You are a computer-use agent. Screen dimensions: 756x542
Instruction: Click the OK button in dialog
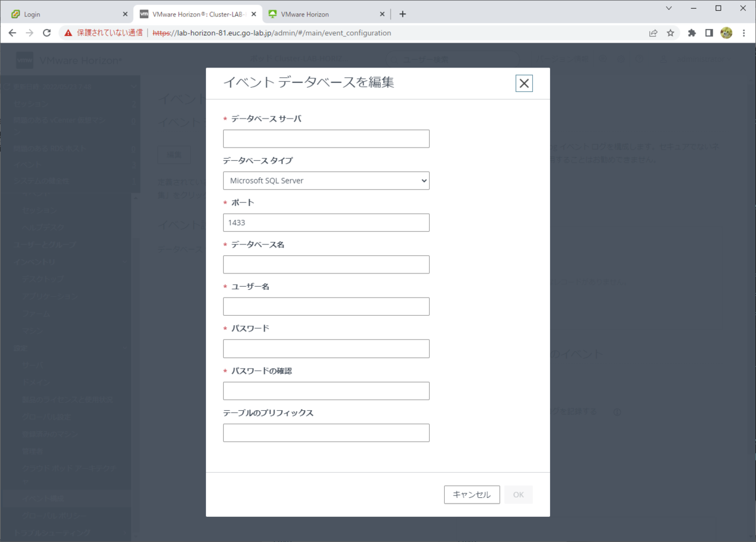click(518, 495)
